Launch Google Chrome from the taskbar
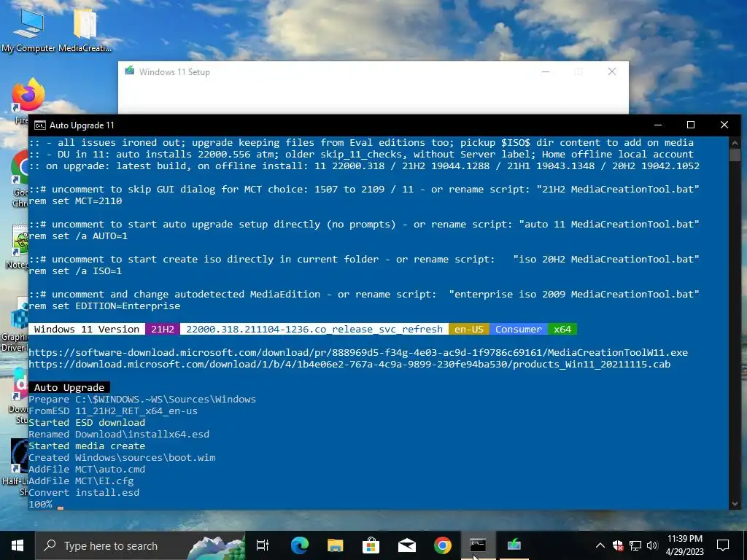 tap(442, 545)
